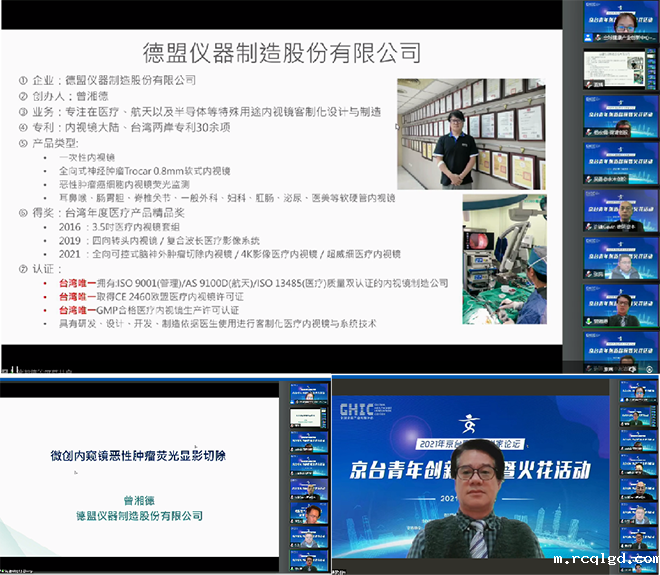Click the running figure emblem above forum title
The width and height of the screenshot is (660, 575).
point(469,424)
